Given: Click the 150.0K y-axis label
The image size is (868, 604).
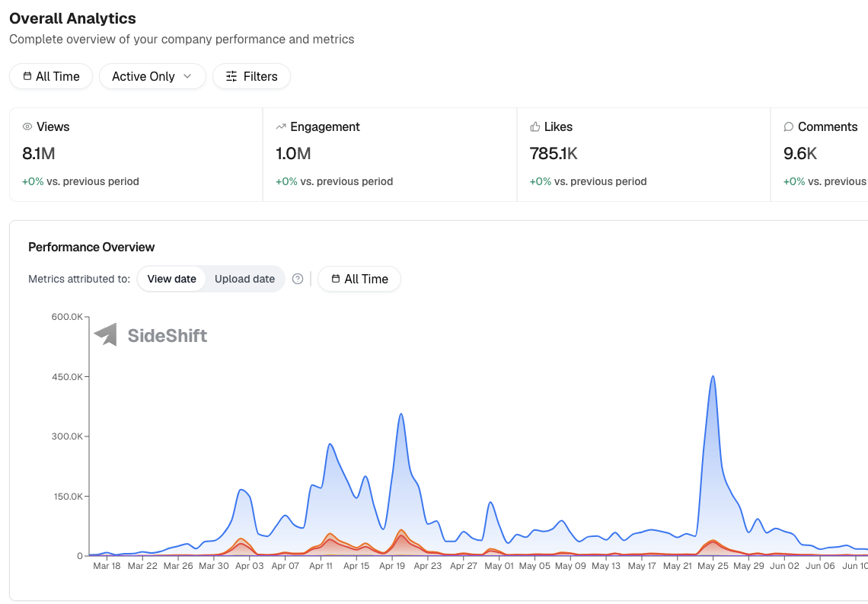Looking at the screenshot, I should pyautogui.click(x=68, y=497).
